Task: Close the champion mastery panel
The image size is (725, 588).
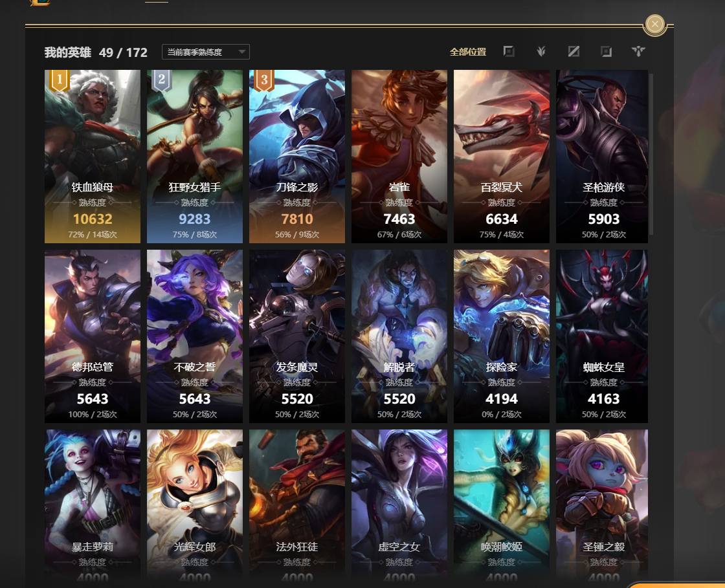Action: point(654,24)
